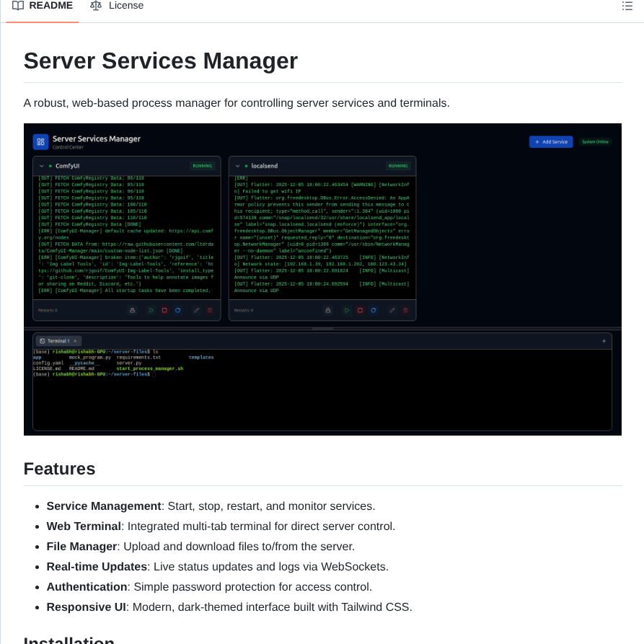Open the headings outline icon at top right
Image resolution: width=644 pixels, height=644 pixels.
click(x=627, y=6)
